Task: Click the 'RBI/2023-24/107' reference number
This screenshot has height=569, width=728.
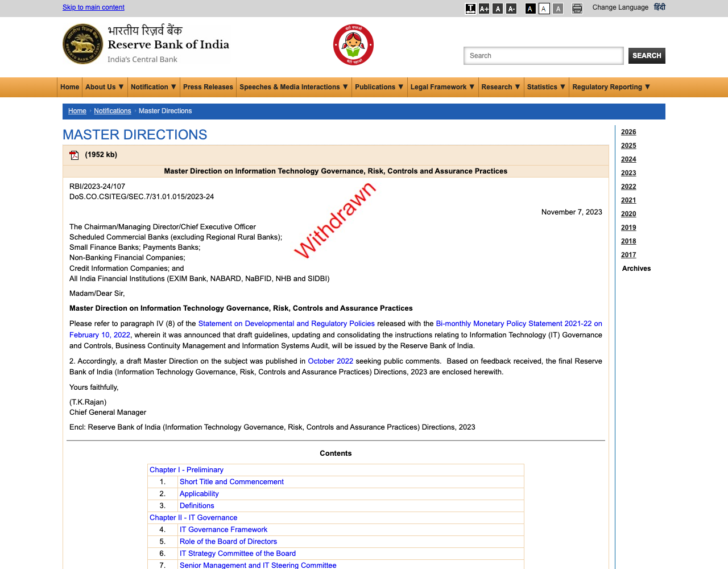Action: click(97, 187)
